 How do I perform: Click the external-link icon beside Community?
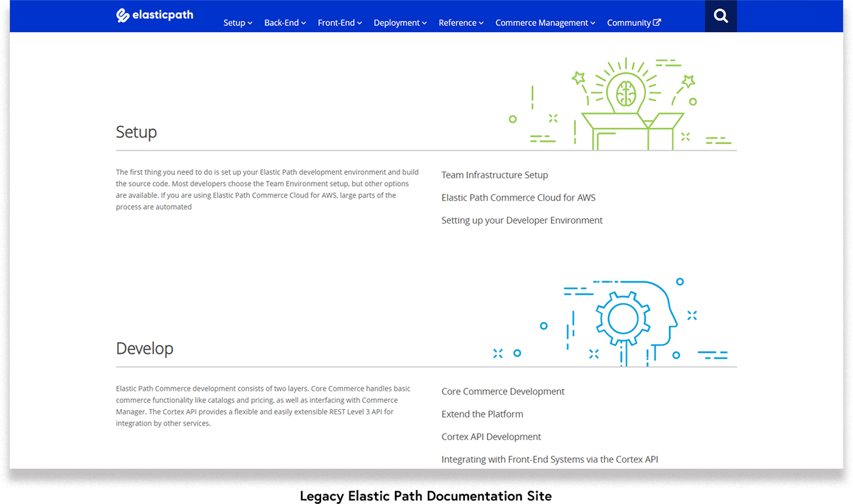click(657, 22)
